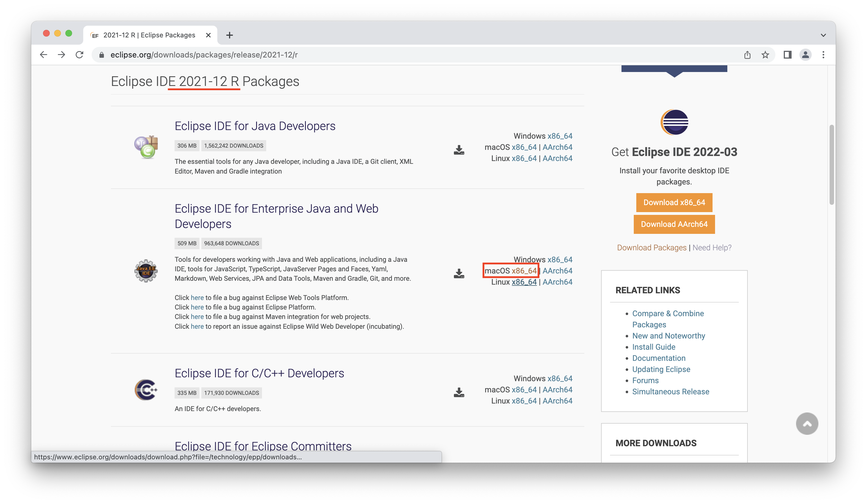Open the Documentation related link
This screenshot has height=504, width=867.
659,358
